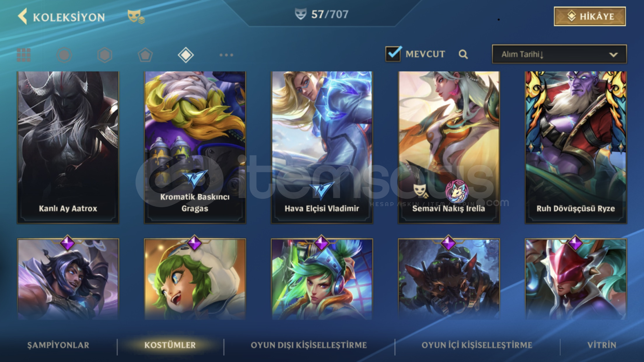Open the Alım Tarihi sort dropdown

[559, 54]
